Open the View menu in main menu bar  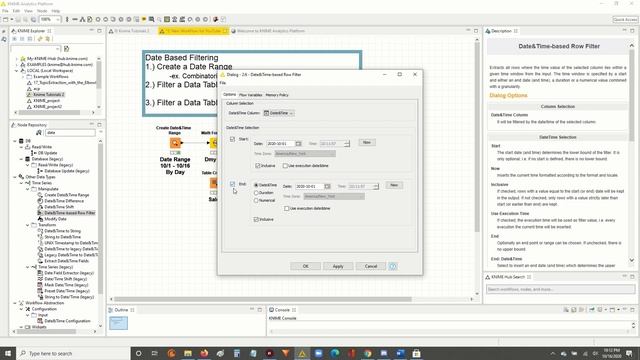pyautogui.click(x=29, y=11)
